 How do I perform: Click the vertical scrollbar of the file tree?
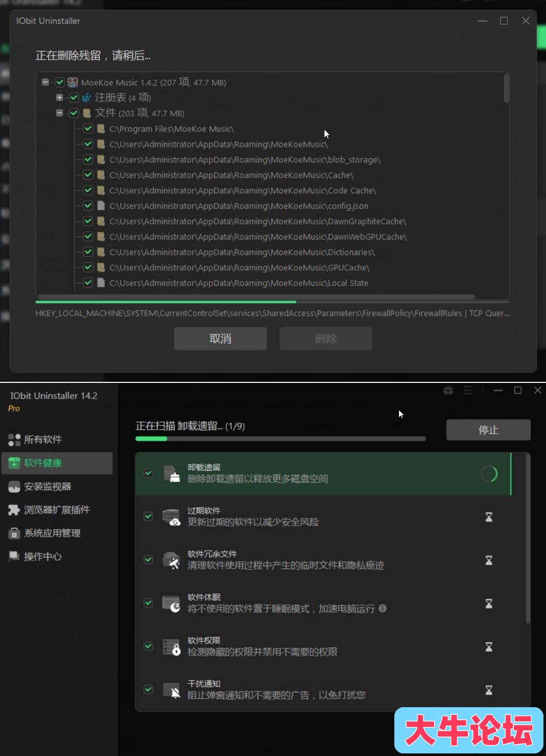tap(506, 88)
